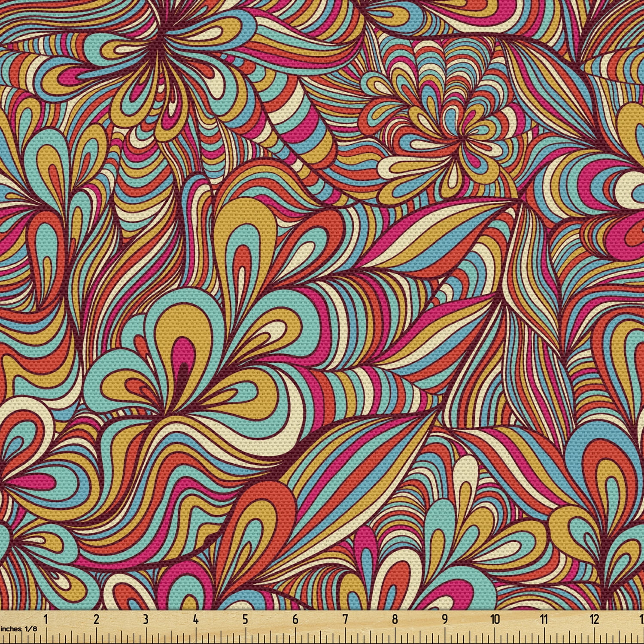This screenshot has height=644, width=644.
Task: Select the ruler's 9 inch mark
Action: point(445,619)
